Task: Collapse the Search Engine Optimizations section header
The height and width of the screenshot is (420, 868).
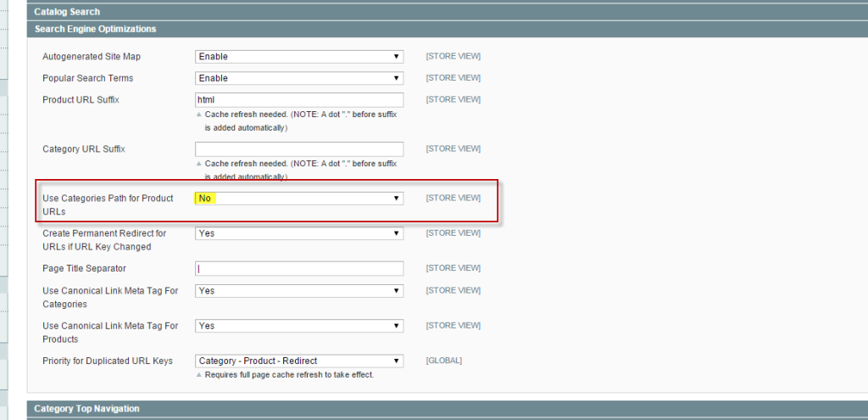Action: pyautogui.click(x=448, y=29)
